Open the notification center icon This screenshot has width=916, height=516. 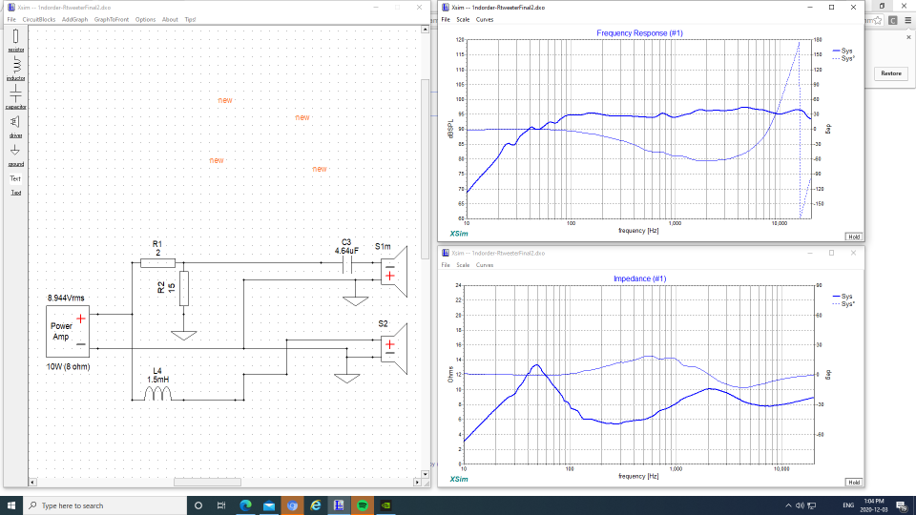(903, 505)
